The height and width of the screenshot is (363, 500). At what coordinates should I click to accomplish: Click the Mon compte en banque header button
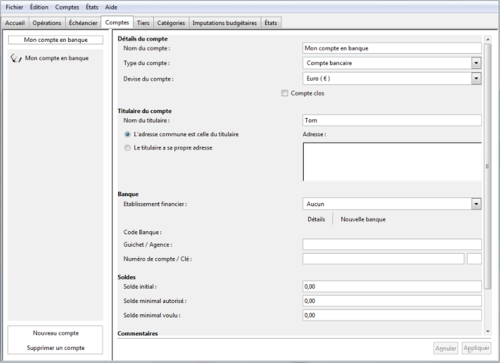pyautogui.click(x=56, y=40)
